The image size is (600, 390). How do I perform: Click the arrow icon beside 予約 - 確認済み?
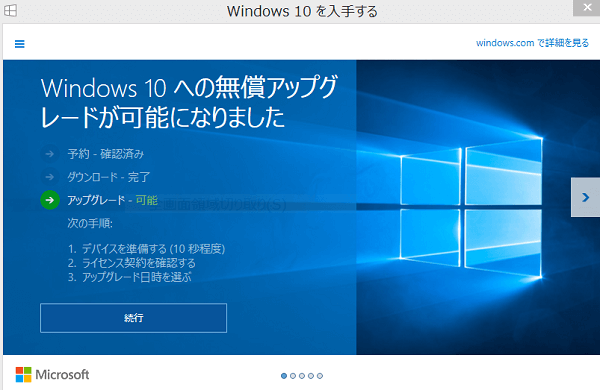coord(49,154)
